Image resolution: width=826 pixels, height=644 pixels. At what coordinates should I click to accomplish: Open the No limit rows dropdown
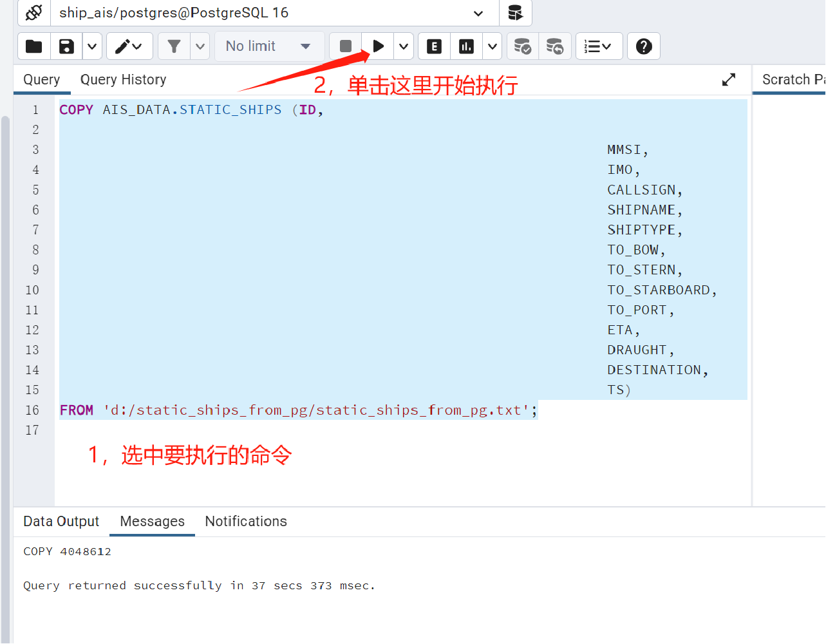click(269, 46)
